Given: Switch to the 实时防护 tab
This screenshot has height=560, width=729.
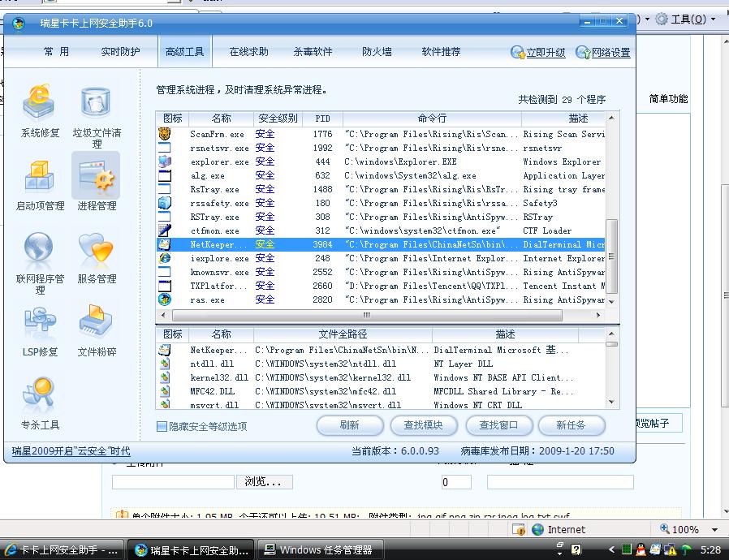Looking at the screenshot, I should (x=120, y=52).
